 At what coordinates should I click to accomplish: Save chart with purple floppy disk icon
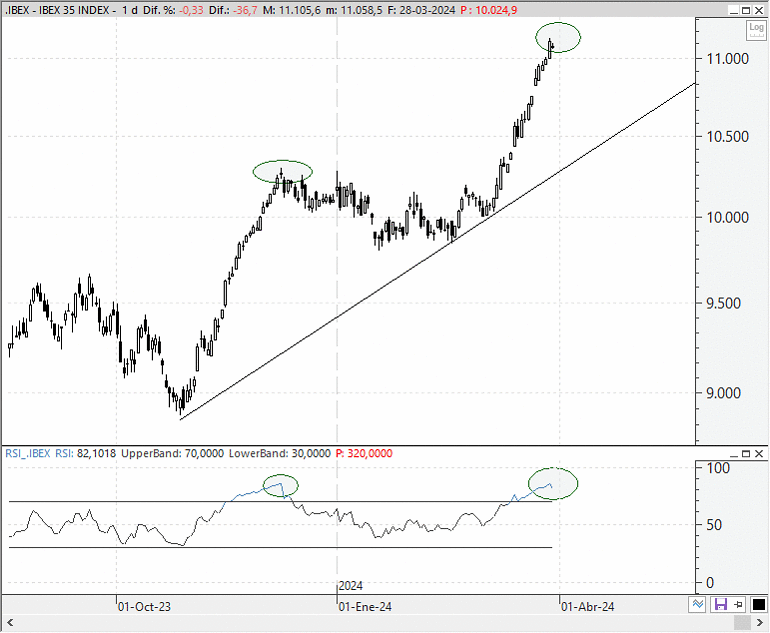pyautogui.click(x=720, y=605)
